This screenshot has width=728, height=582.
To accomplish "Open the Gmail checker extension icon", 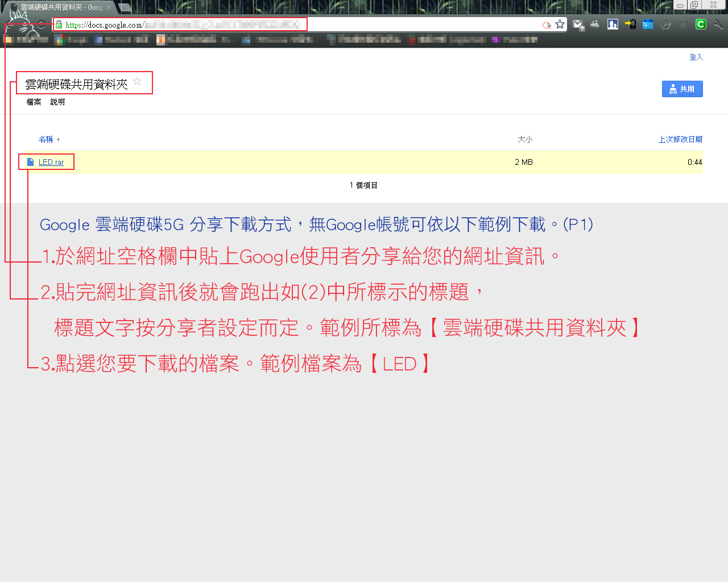I will 578,24.
